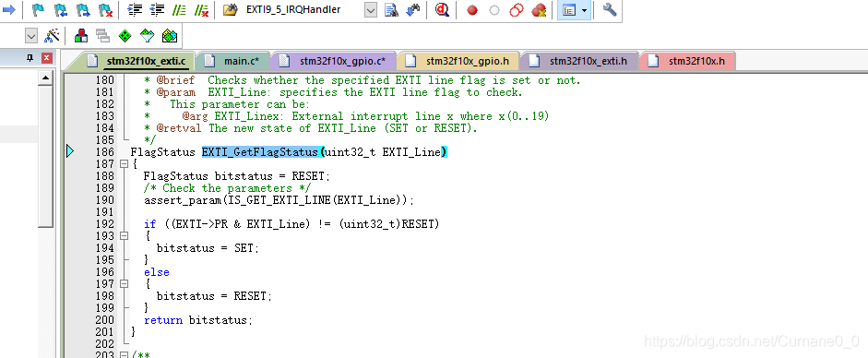Open Options for Target magic wand icon
This screenshot has width=868, height=358.
click(x=52, y=37)
